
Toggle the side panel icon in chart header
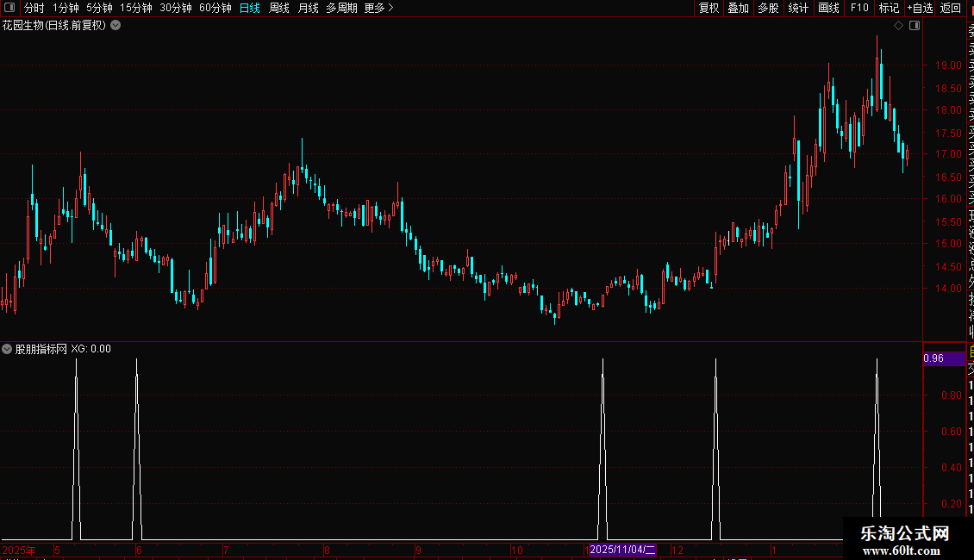coord(915,26)
